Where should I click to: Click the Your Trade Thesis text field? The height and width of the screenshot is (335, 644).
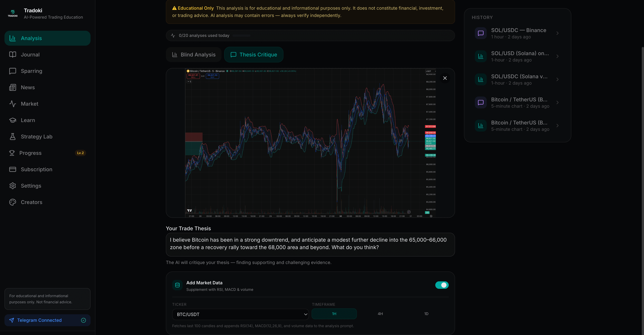tap(310, 244)
